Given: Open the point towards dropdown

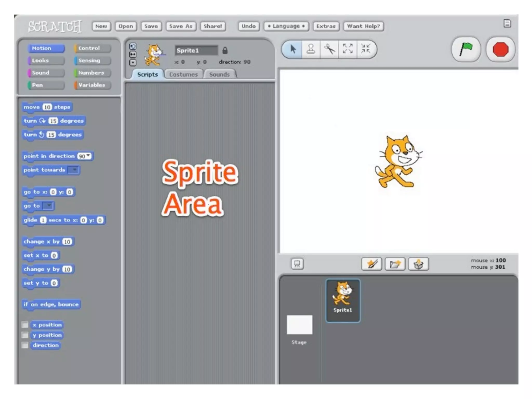Looking at the screenshot, I should coord(74,170).
